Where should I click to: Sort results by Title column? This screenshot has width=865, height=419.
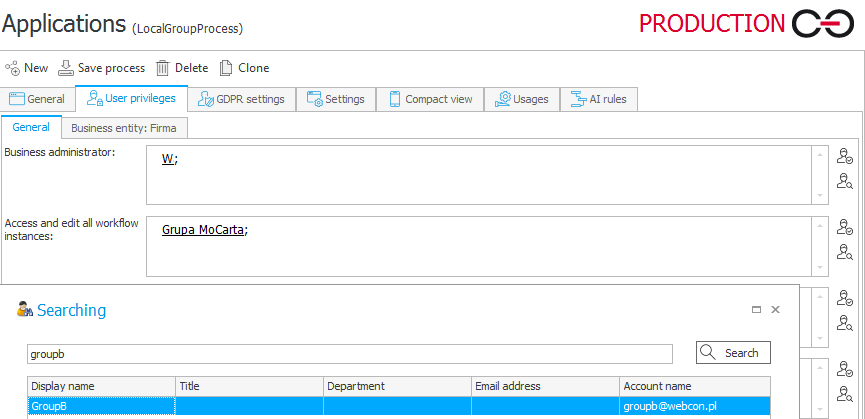249,386
